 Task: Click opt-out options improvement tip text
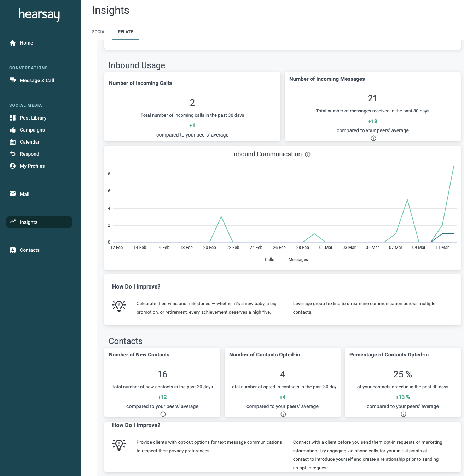coord(209,447)
